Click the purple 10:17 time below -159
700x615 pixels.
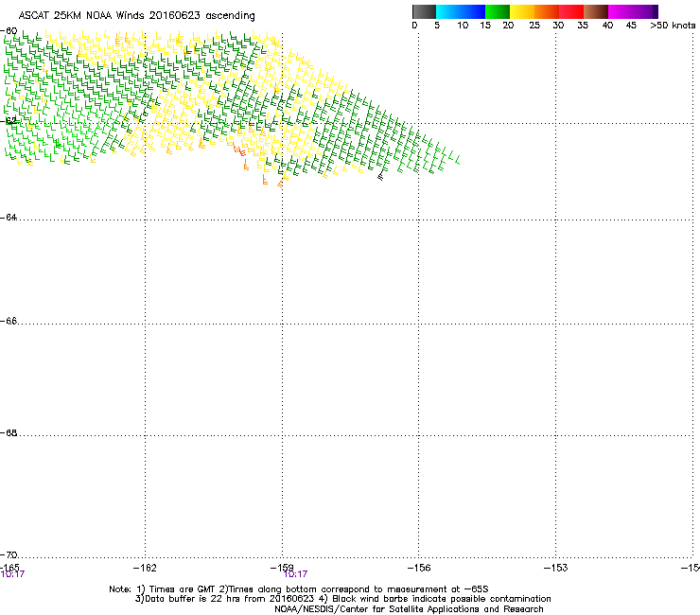(295, 574)
